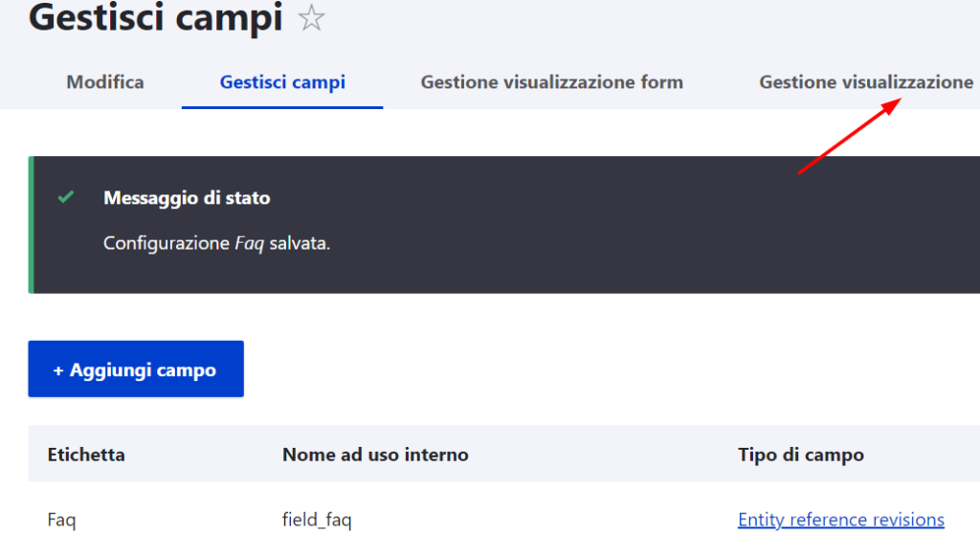Screen dimensions: 980x556
Task: Click the green checkmark in the status message
Action: [x=65, y=197]
